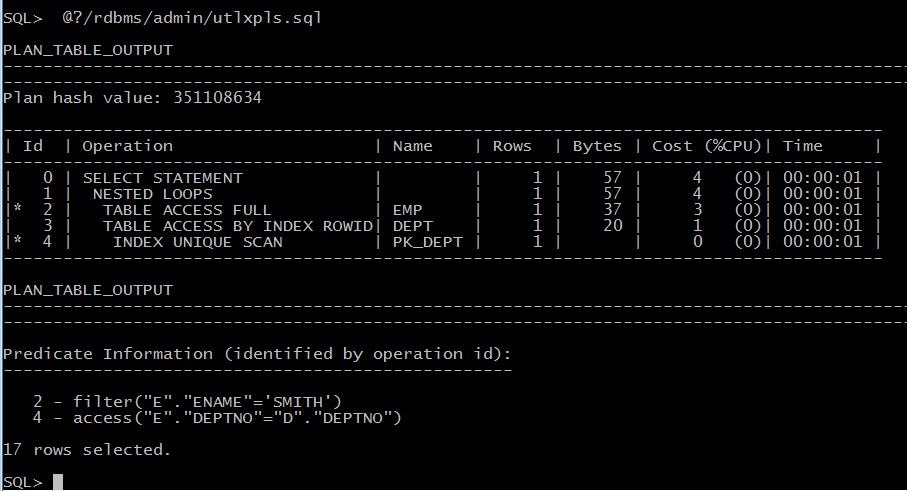The width and height of the screenshot is (908, 492).
Task: Click the 'EMP' table name
Action: (408, 210)
